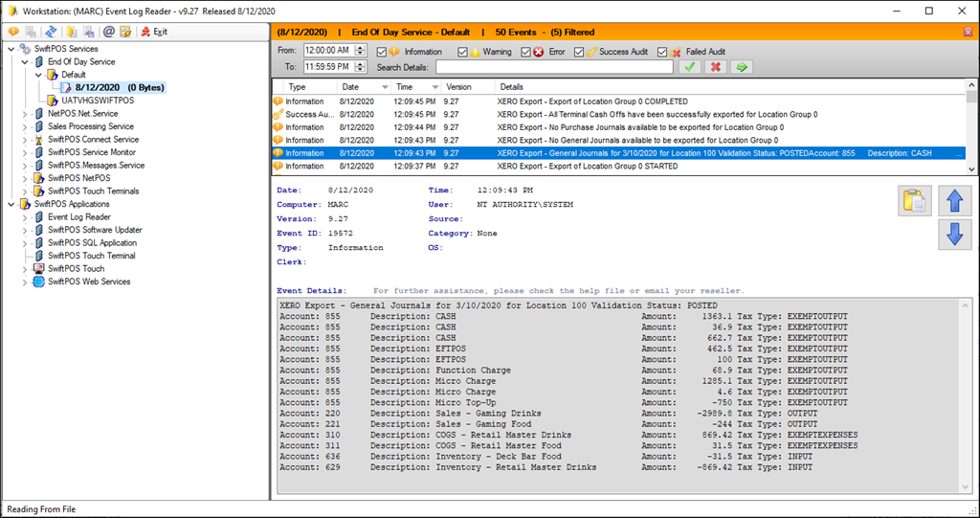Expand the SwiftPOS Touch Terminals node
This screenshot has height=518, width=980.
coord(25,191)
